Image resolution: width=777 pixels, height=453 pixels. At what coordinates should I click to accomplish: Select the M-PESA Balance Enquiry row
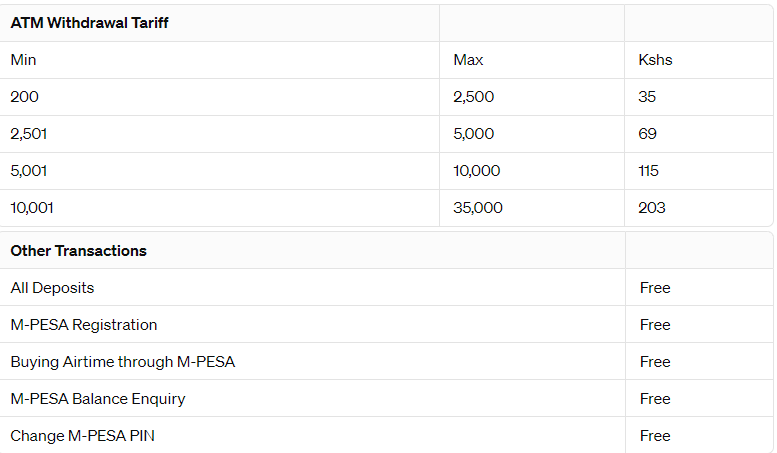click(98, 399)
